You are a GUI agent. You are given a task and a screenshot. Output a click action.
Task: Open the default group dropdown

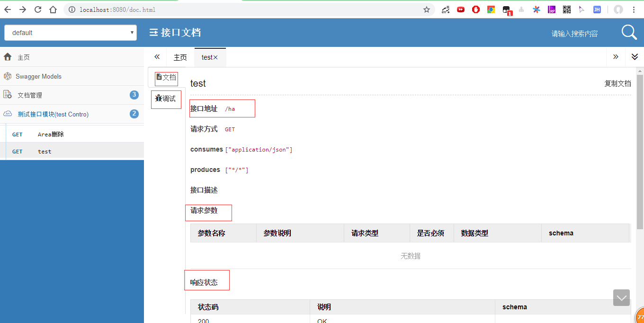[x=71, y=33]
